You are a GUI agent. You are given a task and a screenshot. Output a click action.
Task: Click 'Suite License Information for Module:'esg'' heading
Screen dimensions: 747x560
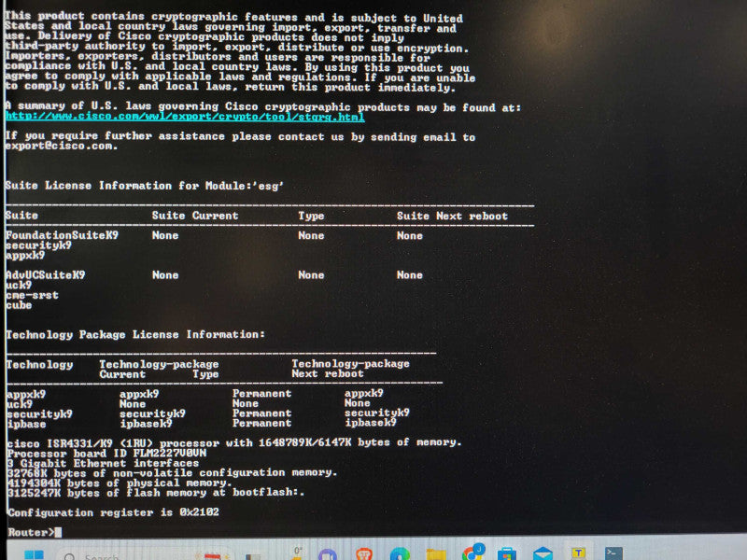point(144,186)
